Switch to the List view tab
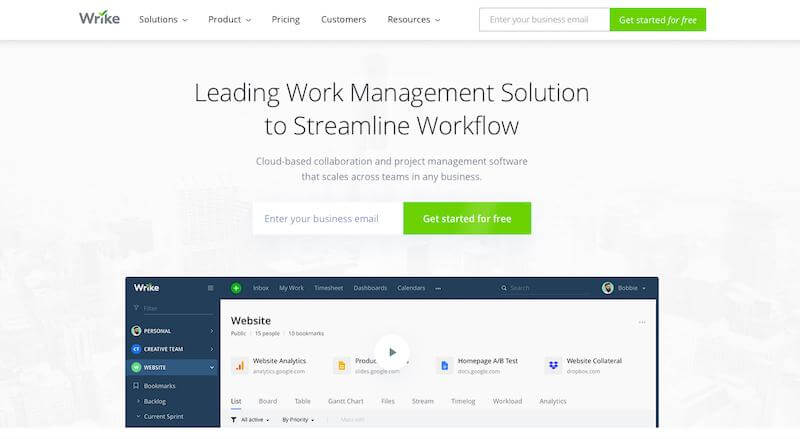Screen dimensions: 800x439 click(236, 401)
